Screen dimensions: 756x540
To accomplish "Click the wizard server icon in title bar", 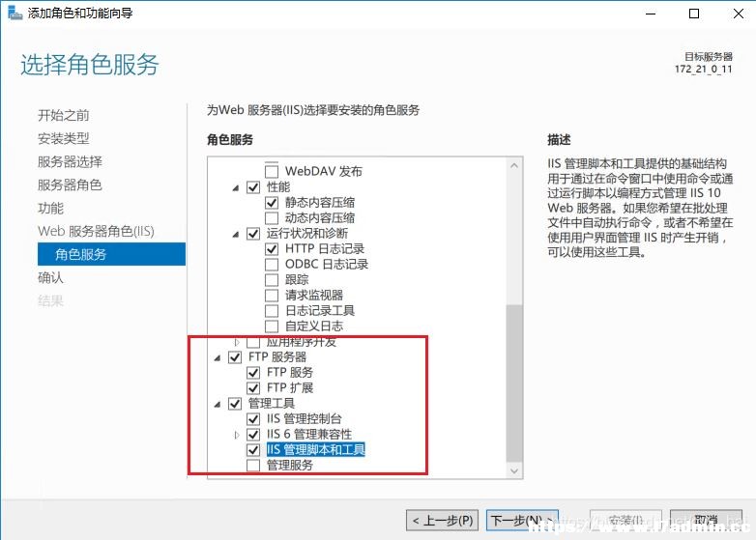I will tap(15, 13).
